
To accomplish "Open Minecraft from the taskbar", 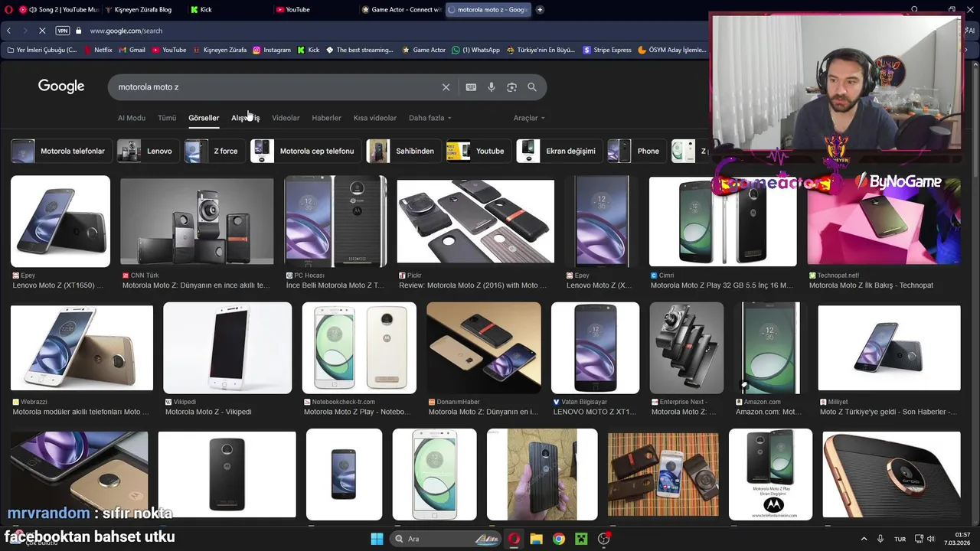I will pyautogui.click(x=581, y=539).
